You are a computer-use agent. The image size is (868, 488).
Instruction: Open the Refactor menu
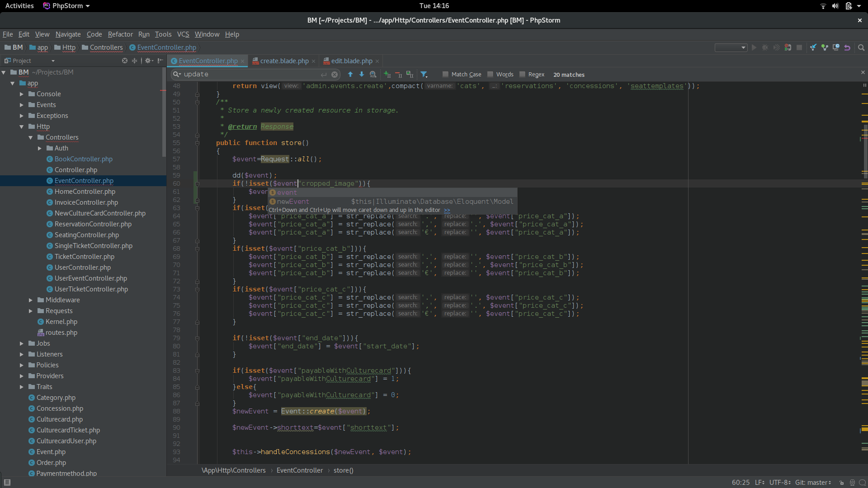(x=120, y=34)
